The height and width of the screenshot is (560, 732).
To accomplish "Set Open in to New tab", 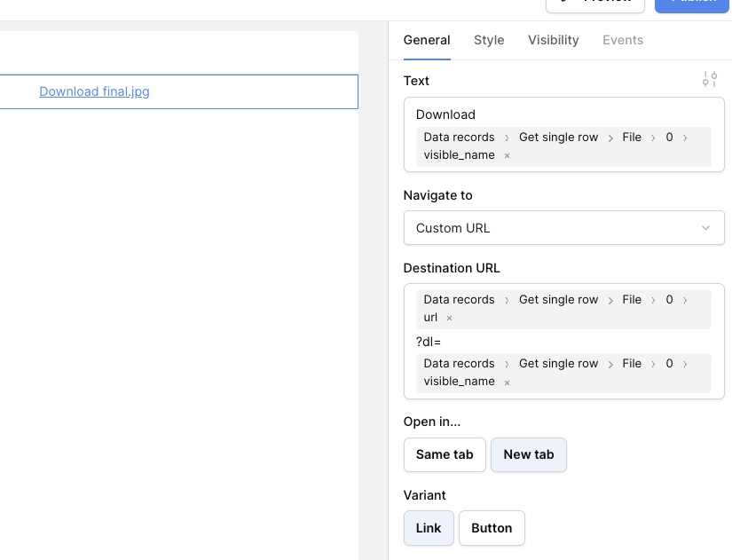I will point(528,454).
